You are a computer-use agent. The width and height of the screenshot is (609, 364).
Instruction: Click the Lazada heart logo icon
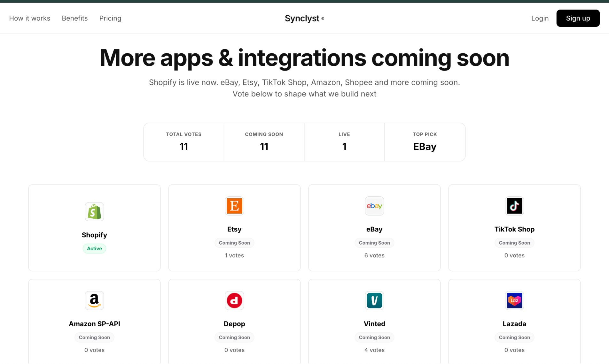514,300
